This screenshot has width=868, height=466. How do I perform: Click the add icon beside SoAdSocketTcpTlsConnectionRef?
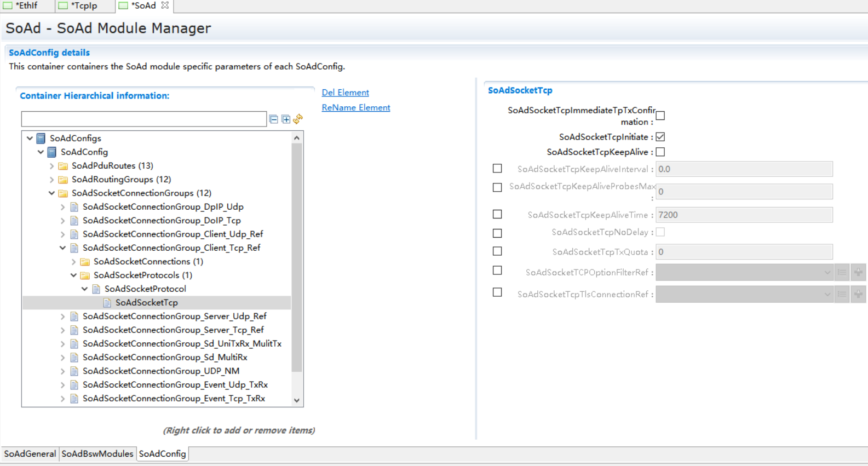pos(858,294)
